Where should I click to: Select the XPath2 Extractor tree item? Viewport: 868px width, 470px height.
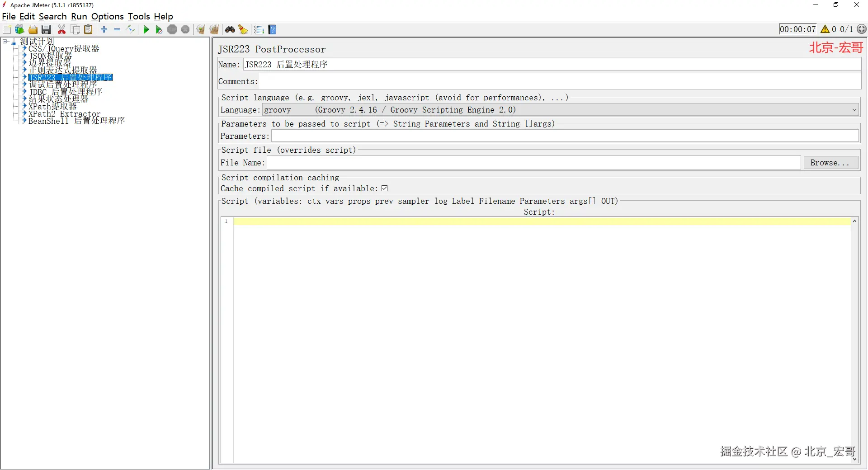click(65, 114)
